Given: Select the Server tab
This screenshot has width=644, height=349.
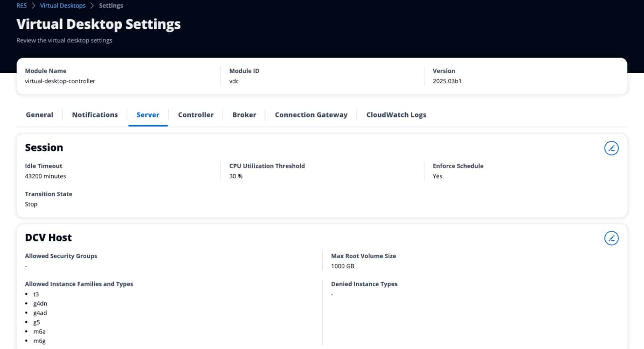Looking at the screenshot, I should [x=148, y=115].
